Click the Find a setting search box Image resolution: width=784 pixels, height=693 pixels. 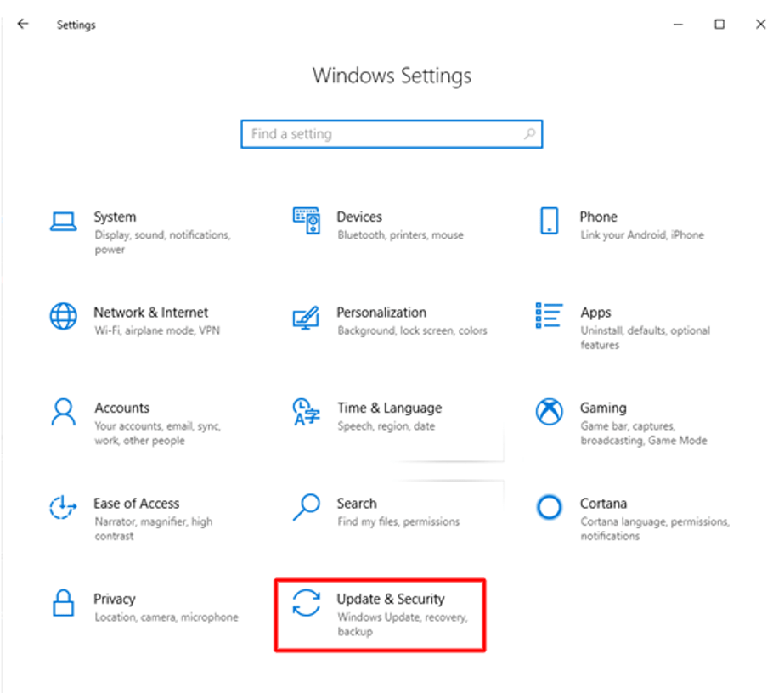pyautogui.click(x=382, y=134)
